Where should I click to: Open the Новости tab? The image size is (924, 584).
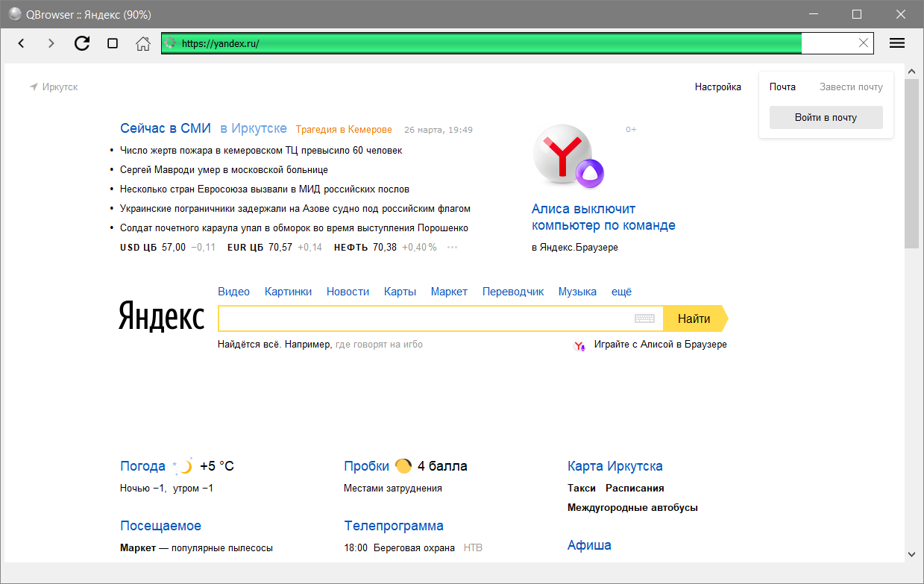tap(348, 292)
